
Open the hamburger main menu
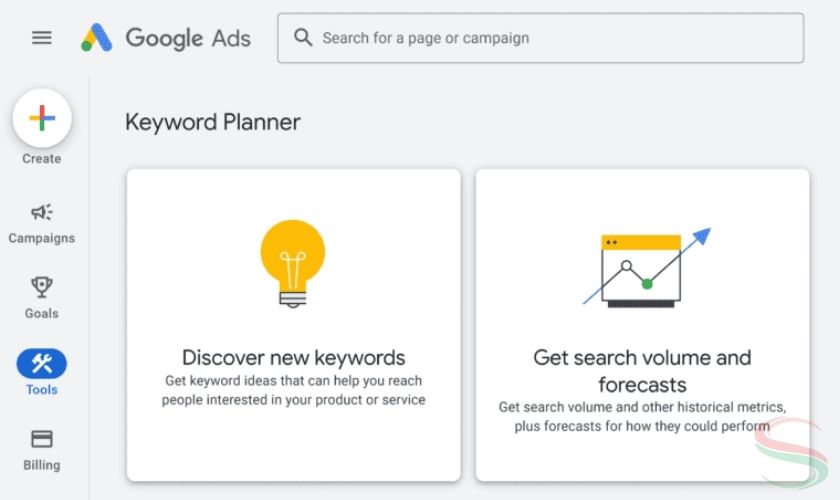click(41, 38)
